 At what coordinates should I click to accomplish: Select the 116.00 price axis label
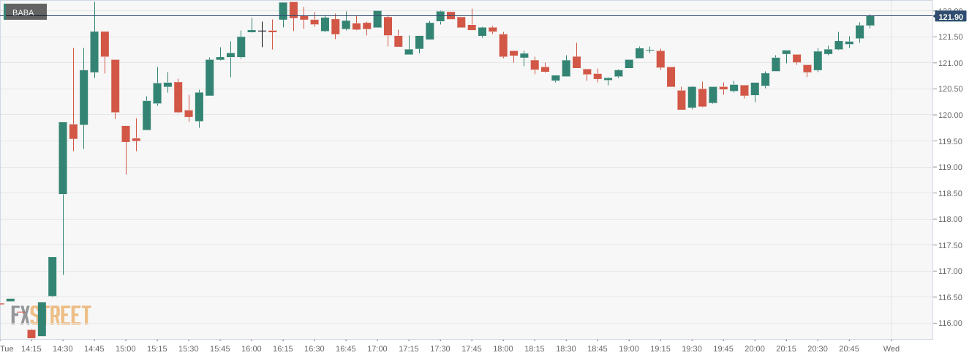950,323
